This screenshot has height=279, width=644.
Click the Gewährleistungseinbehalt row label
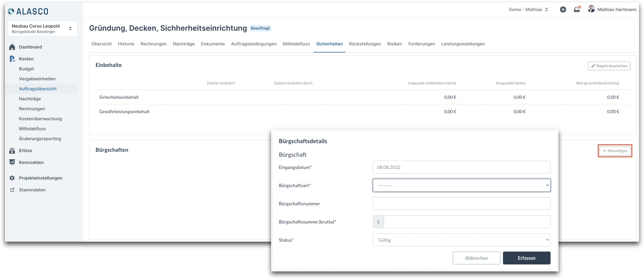(x=124, y=111)
